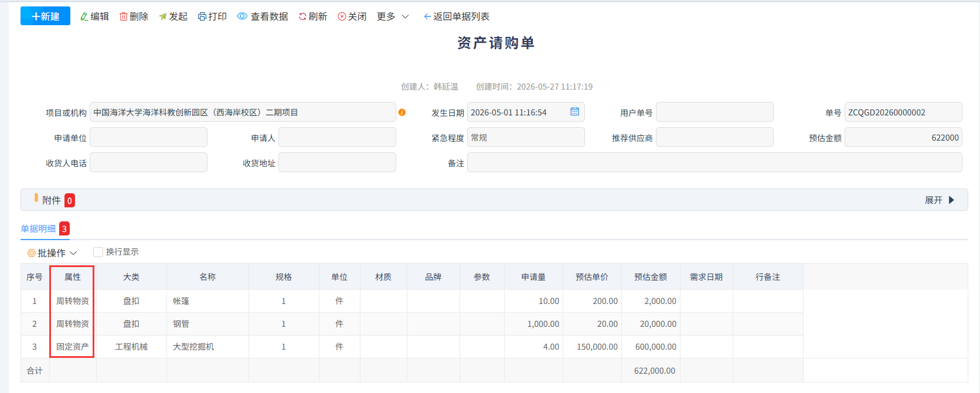Expand the 批操作 dropdown

point(52,253)
